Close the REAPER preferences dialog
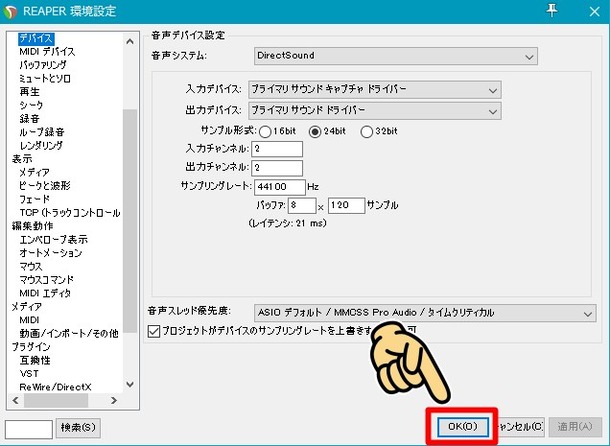Viewport: 610px width, 446px height. pyautogui.click(x=594, y=11)
